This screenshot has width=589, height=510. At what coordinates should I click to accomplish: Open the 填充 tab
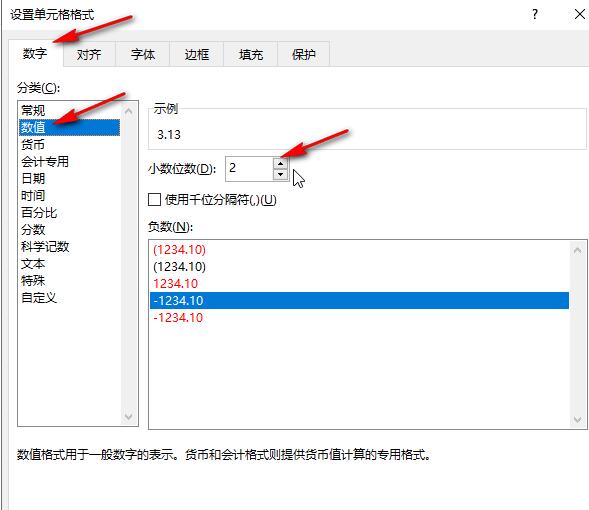click(x=251, y=54)
